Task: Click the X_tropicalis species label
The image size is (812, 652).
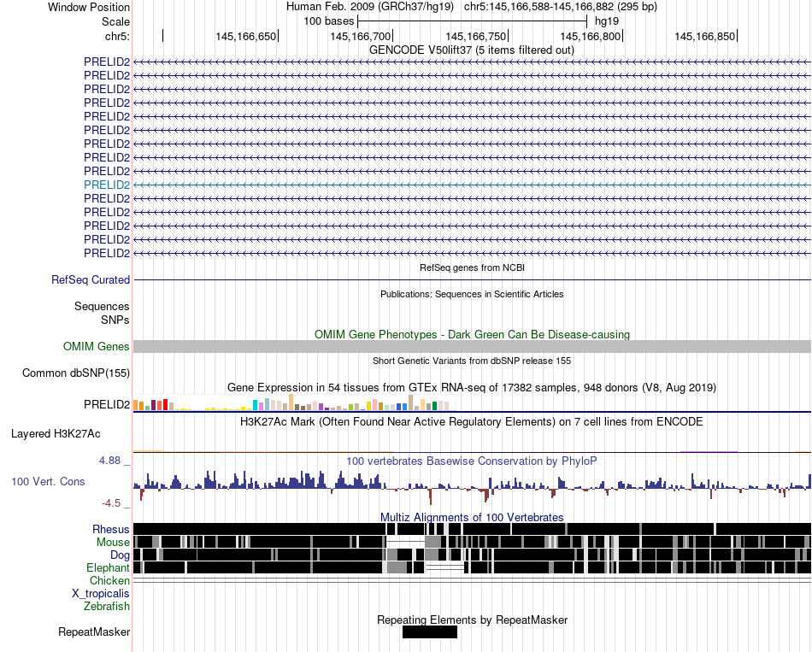Action: (x=101, y=594)
